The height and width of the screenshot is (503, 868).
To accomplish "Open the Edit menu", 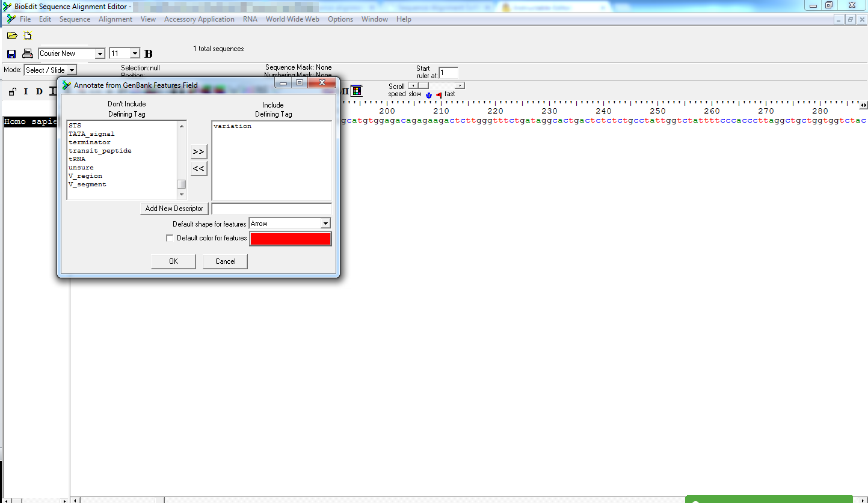I will tap(45, 19).
